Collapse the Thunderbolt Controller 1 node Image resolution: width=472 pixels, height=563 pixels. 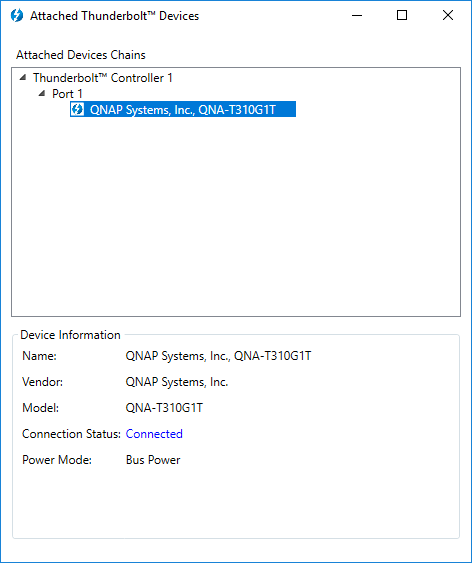pyautogui.click(x=23, y=77)
